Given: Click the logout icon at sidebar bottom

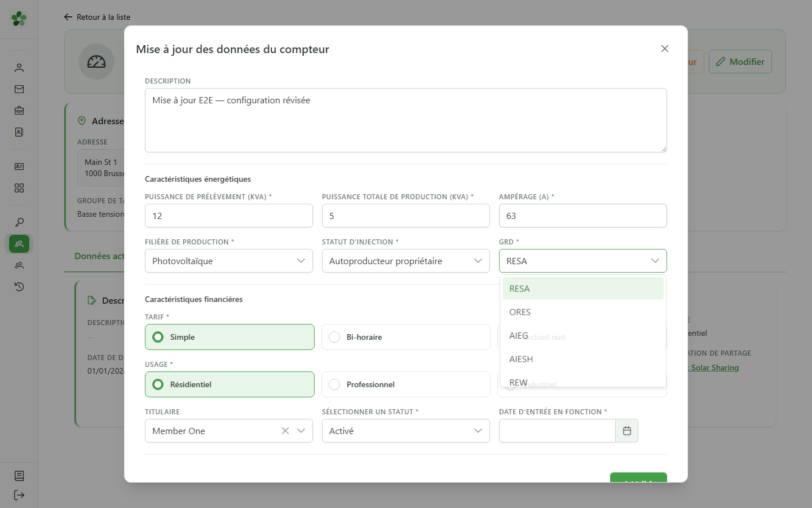Looking at the screenshot, I should click(19, 495).
